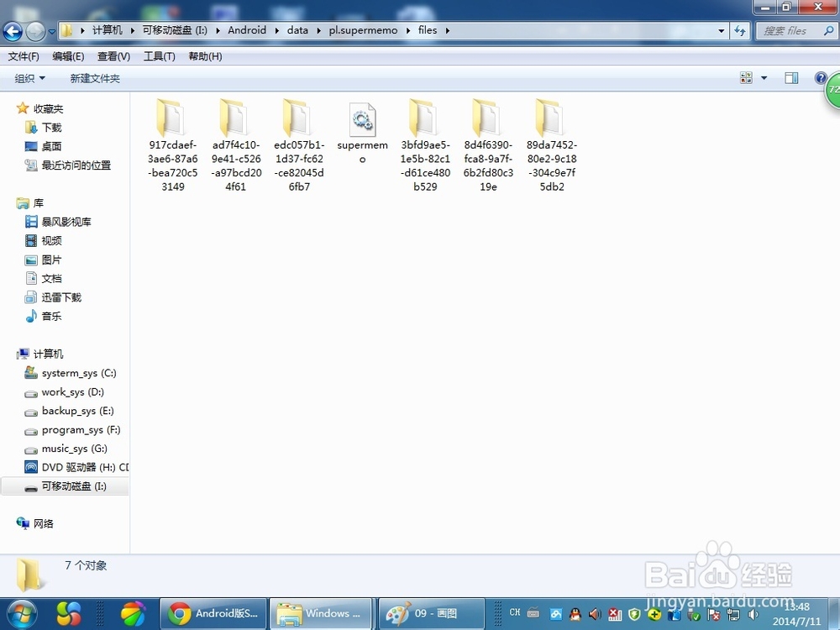Switch to the Windows Explorer taskbar button
The image size is (840, 630).
coord(321,613)
